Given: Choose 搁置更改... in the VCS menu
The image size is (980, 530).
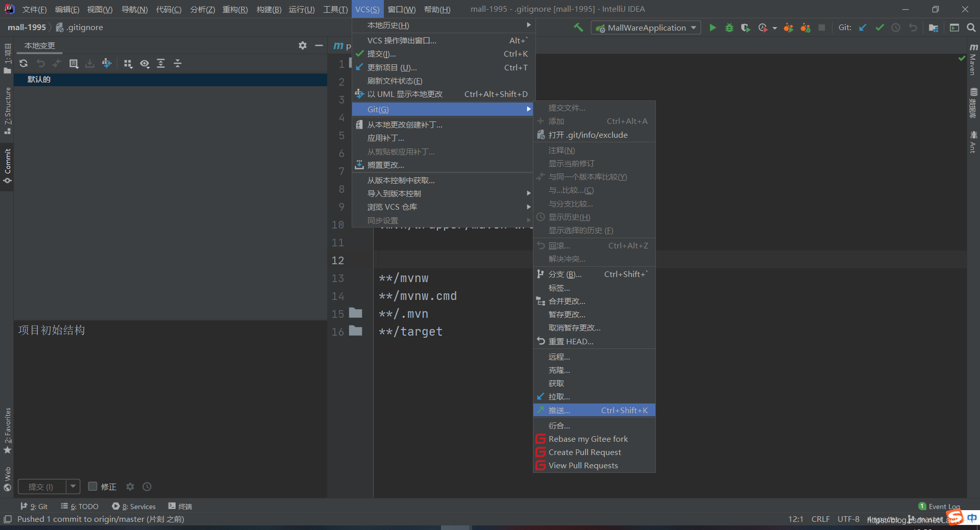Looking at the screenshot, I should (x=444, y=165).
